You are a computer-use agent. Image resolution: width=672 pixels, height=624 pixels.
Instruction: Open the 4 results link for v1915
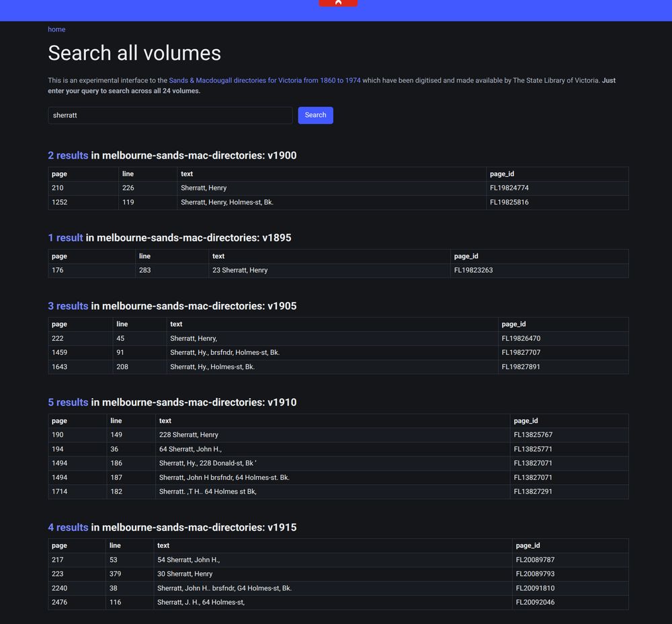[68, 527]
